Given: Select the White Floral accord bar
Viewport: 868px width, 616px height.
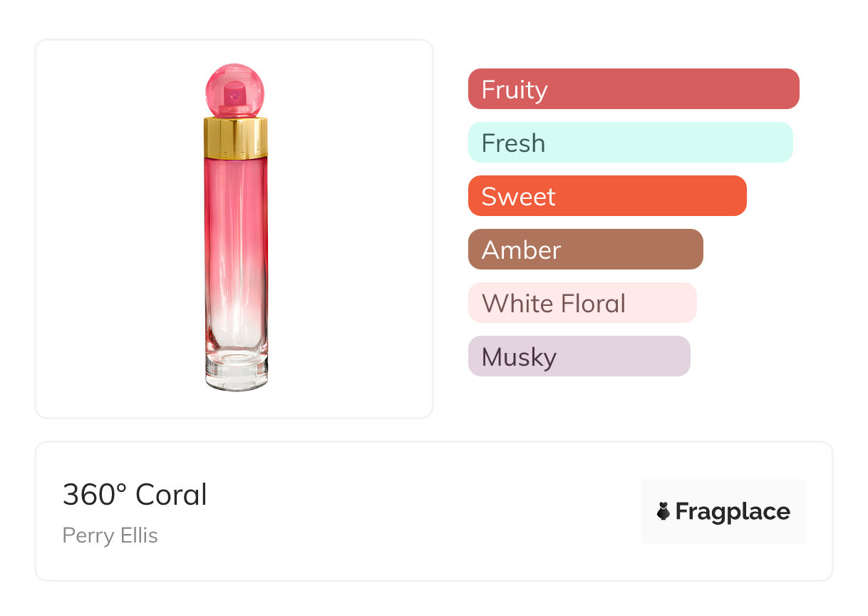Looking at the screenshot, I should coord(582,303).
